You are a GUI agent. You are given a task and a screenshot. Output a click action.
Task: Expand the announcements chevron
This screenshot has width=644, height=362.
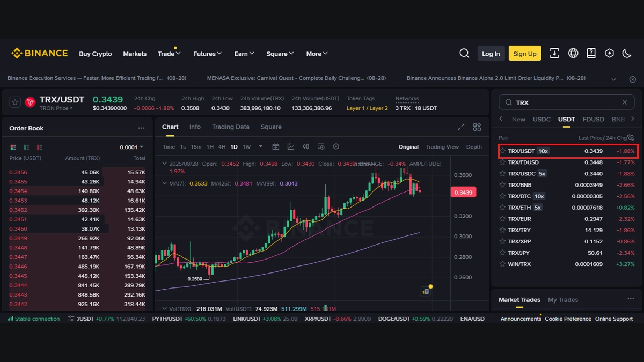(x=614, y=79)
